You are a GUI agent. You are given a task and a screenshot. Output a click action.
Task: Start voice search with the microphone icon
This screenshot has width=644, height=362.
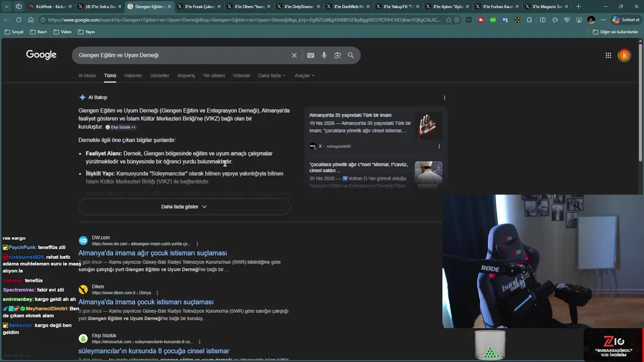[324, 55]
